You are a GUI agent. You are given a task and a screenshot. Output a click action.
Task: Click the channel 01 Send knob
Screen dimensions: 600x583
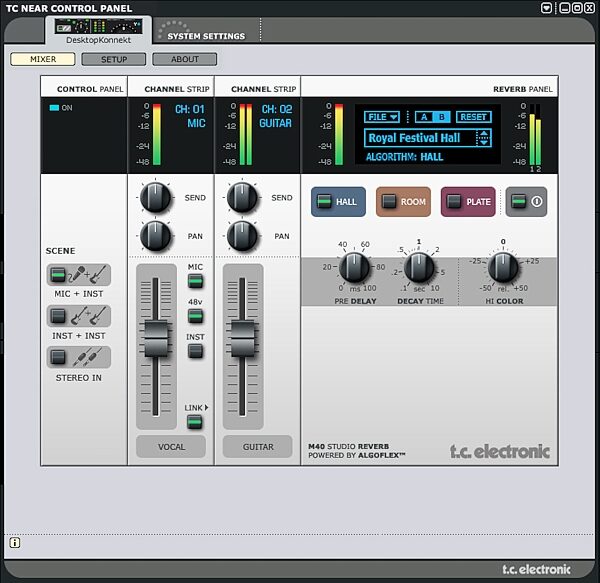tap(155, 197)
